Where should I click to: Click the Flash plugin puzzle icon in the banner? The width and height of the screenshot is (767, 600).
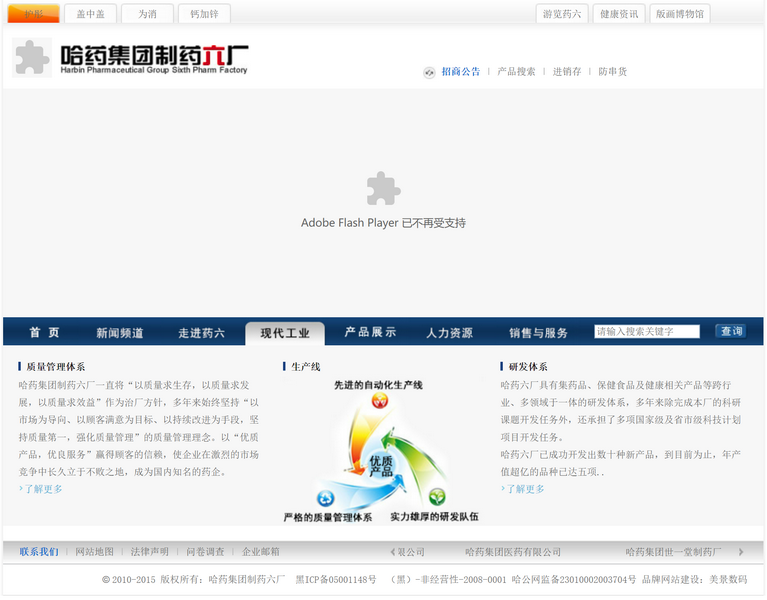383,189
